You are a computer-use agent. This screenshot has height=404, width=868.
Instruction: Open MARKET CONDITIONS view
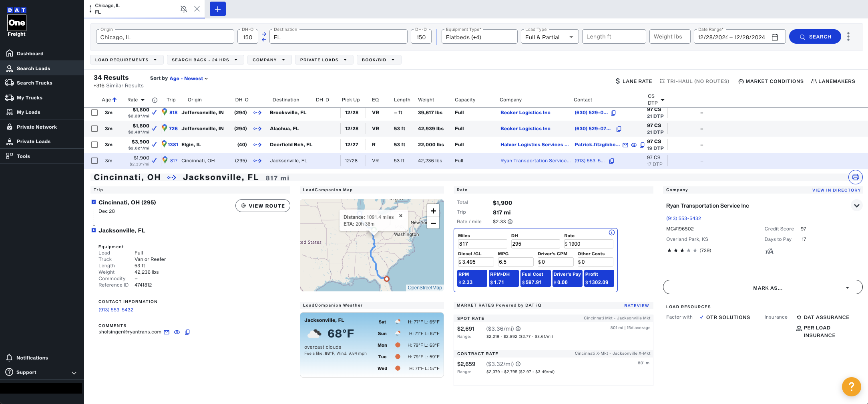point(771,81)
